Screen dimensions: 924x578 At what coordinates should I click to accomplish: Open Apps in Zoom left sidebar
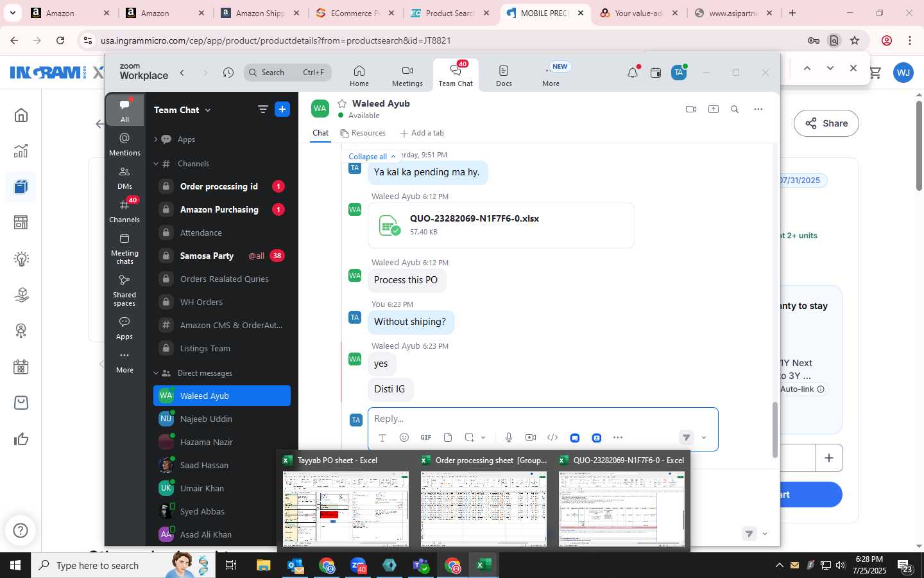click(124, 328)
